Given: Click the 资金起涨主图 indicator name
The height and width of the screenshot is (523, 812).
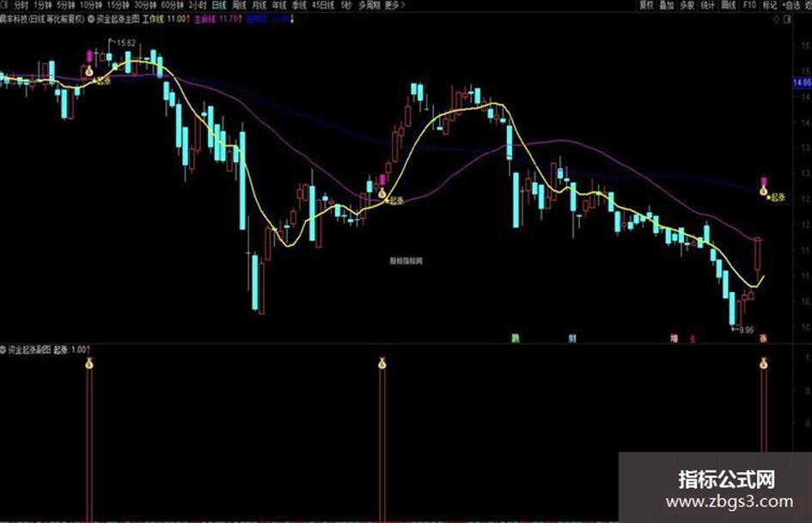Looking at the screenshot, I should coord(118,19).
